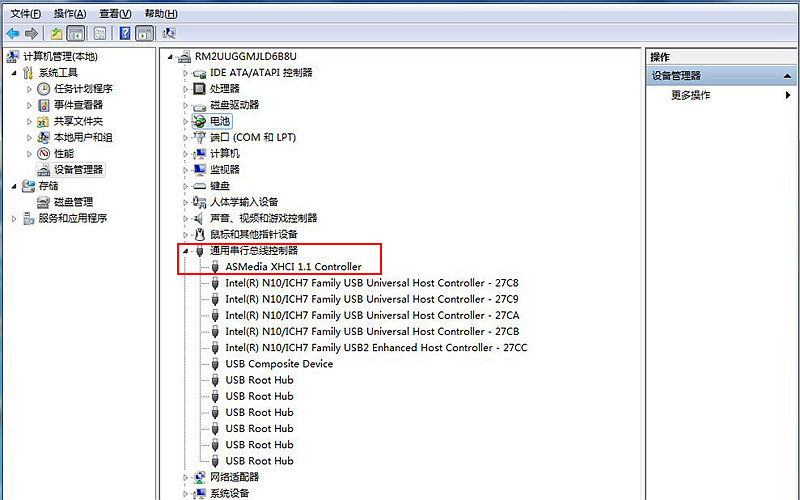Select Intel(R) N10/ICH7 USB Host Controller - 27C9
Image resolution: width=800 pixels, height=500 pixels.
372,299
